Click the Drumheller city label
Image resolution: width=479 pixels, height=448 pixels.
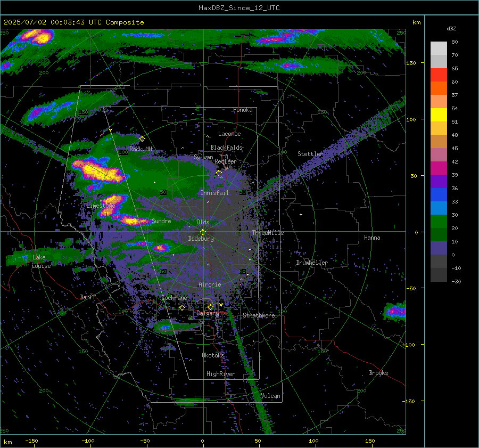click(312, 263)
